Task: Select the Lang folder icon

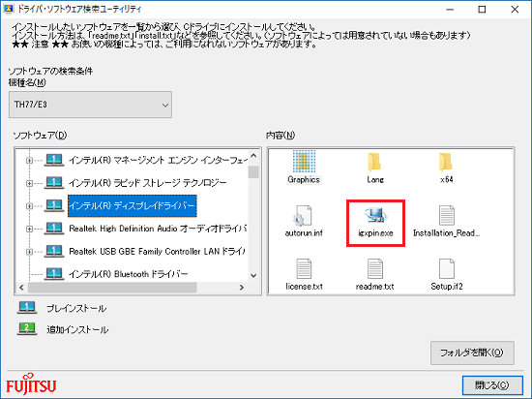Action: (x=375, y=162)
